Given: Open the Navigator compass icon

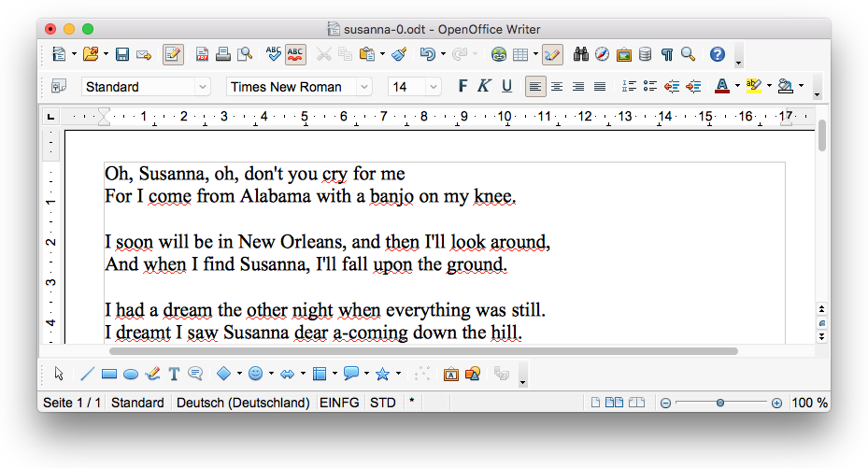Looking at the screenshot, I should [603, 54].
